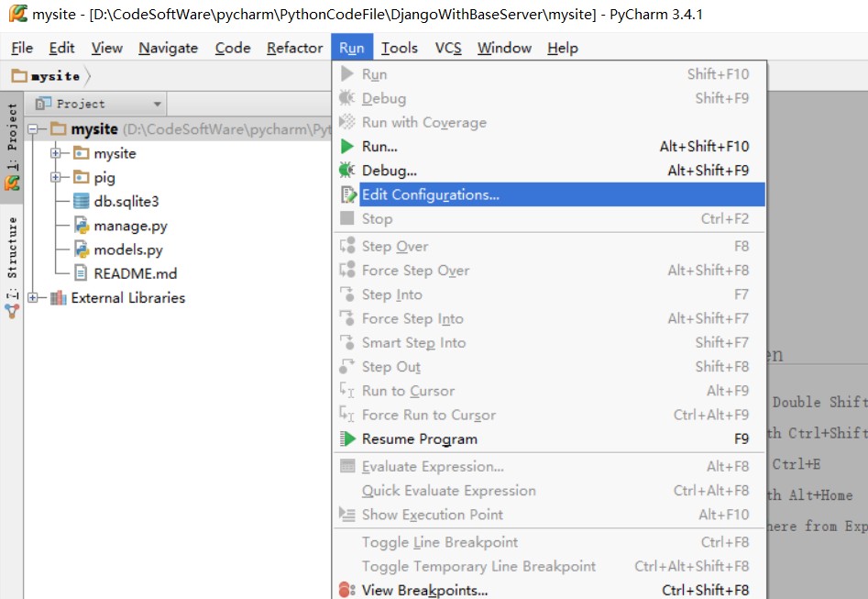This screenshot has height=599, width=868.
Task: Click the Force Step Over icon
Action: [347, 270]
